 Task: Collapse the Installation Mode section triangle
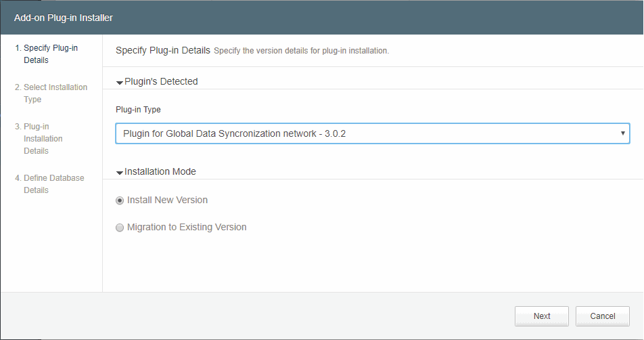point(120,173)
